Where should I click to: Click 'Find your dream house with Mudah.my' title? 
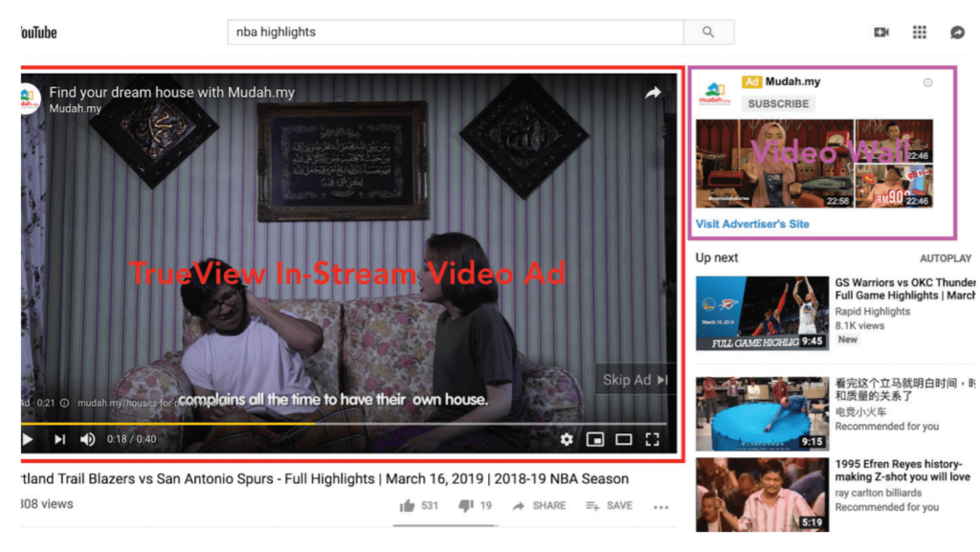point(172,93)
